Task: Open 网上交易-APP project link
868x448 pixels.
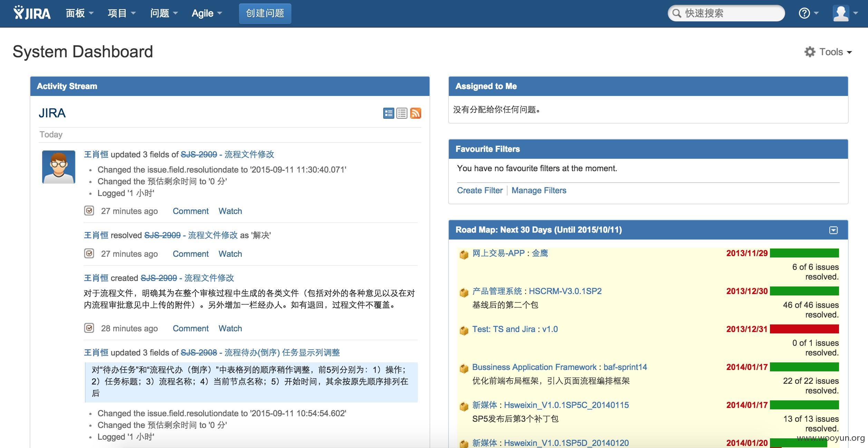Action: click(x=499, y=253)
